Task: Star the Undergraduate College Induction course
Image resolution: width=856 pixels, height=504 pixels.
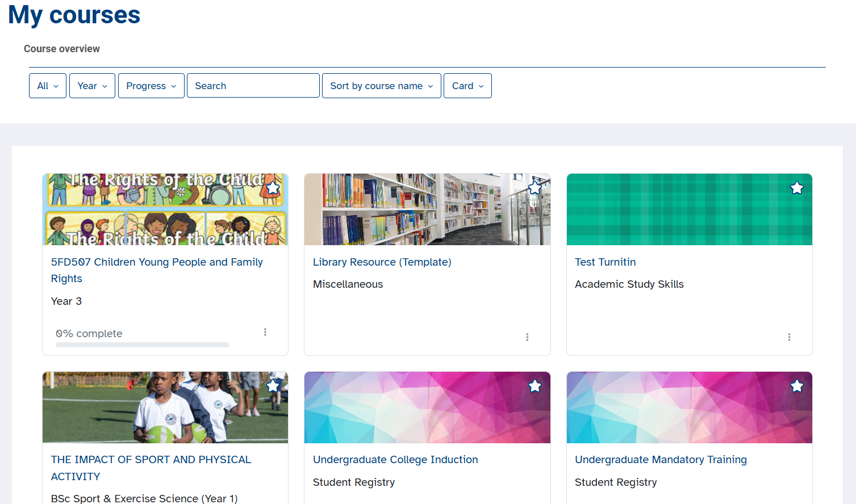Action: (x=535, y=385)
